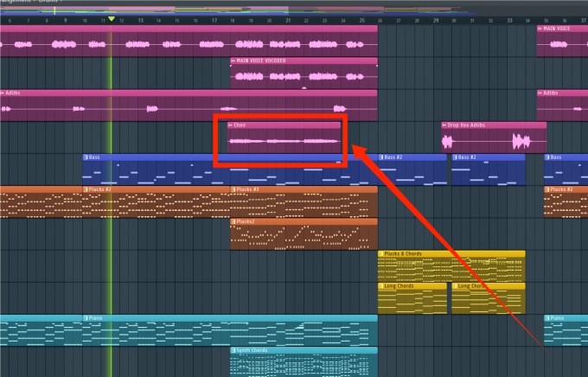Viewport: 588px width, 377px height.
Task: Click bar 25 on the timeline ruler
Action: pos(361,21)
